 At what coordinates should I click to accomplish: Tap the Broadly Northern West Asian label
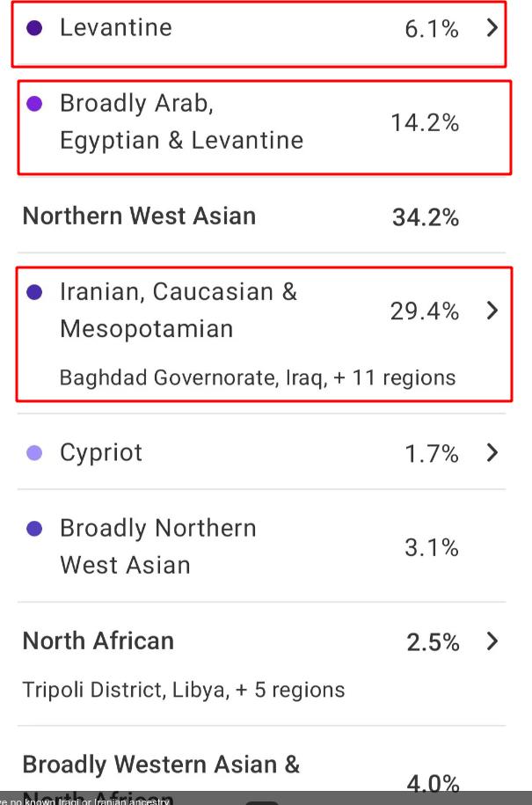[x=158, y=546]
